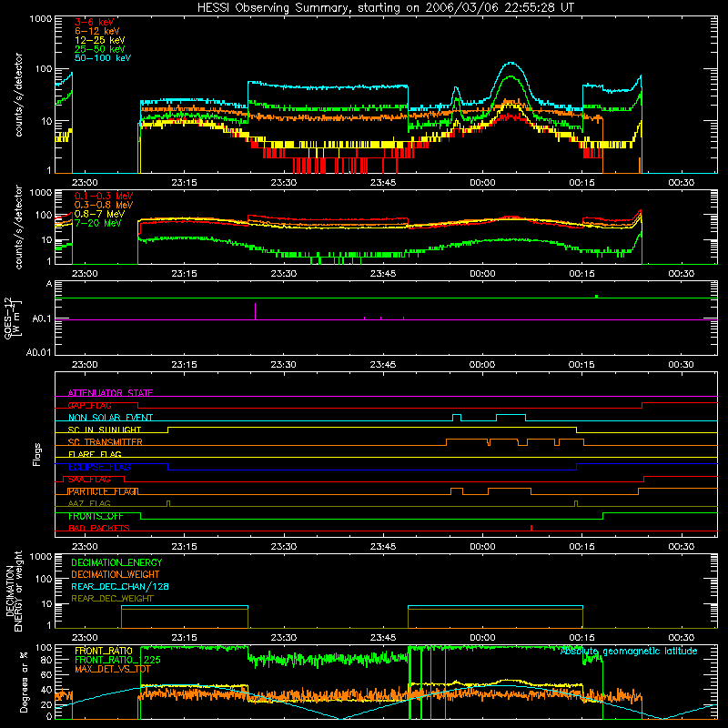Select the orange 6-12 keV legend label
This screenshot has width=728, height=728.
(97, 31)
